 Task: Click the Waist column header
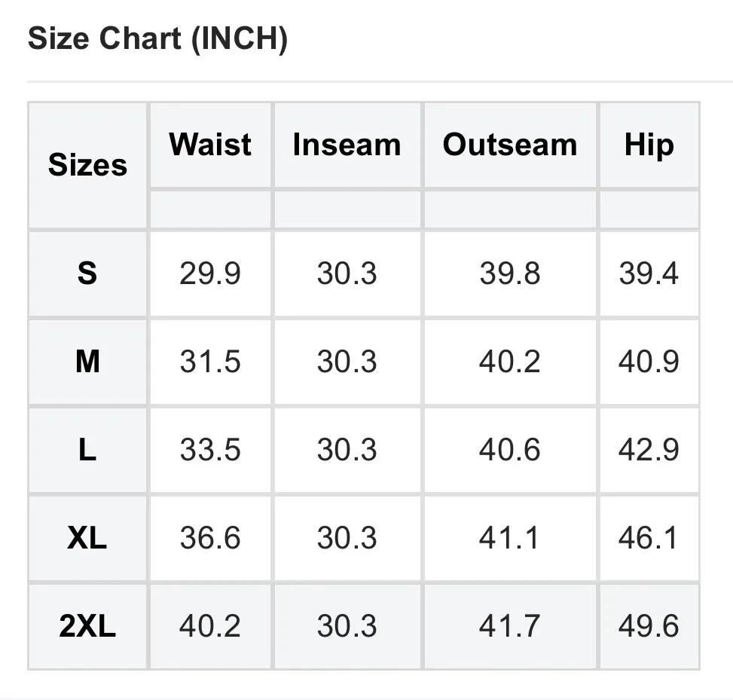tap(210, 144)
